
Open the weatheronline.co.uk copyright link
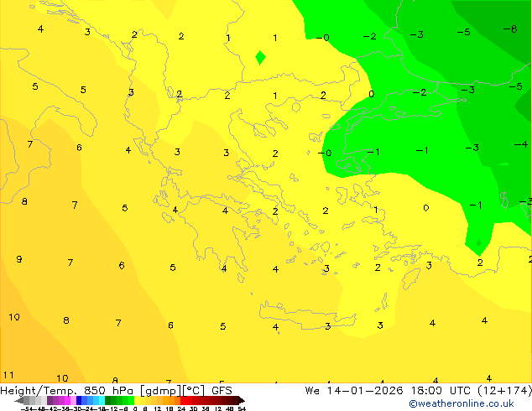point(462,403)
